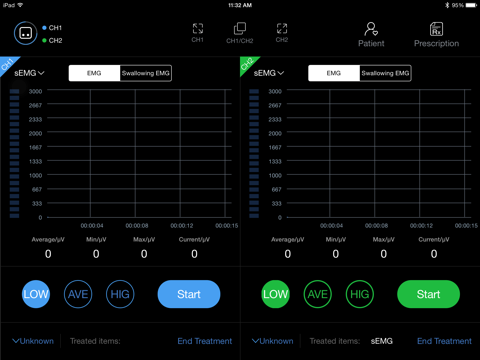Select blue LOW threshold for CH1
Viewport: 480px width, 360px height.
tap(36, 294)
